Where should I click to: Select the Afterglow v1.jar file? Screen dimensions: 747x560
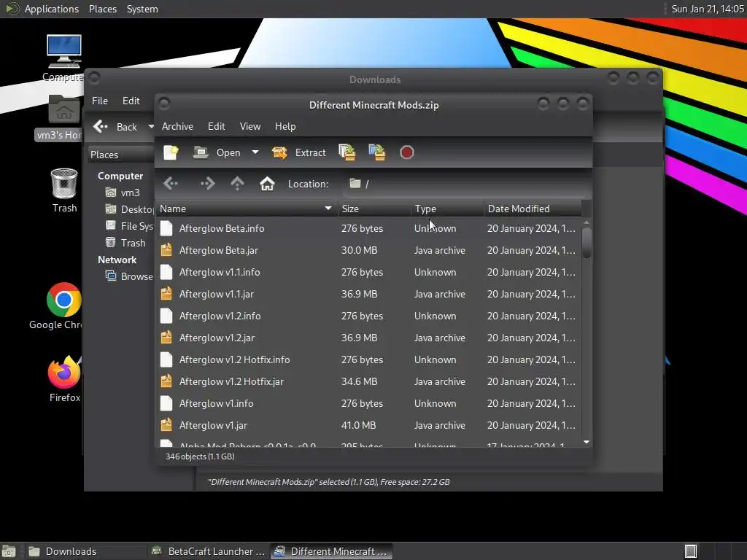[368, 425]
